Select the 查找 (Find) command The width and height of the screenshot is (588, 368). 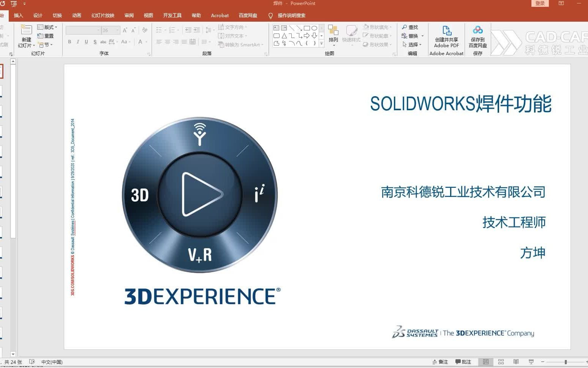pos(411,27)
